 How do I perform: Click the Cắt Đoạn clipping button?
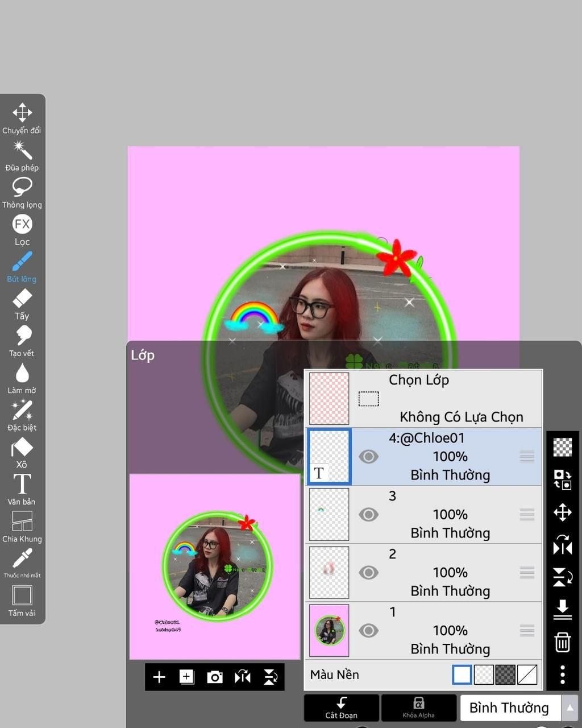(x=342, y=708)
